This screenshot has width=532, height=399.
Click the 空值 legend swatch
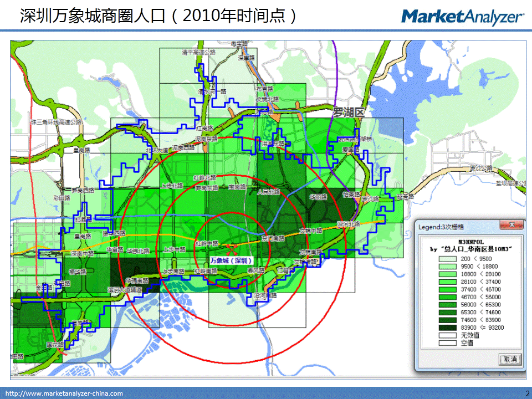pyautogui.click(x=449, y=343)
